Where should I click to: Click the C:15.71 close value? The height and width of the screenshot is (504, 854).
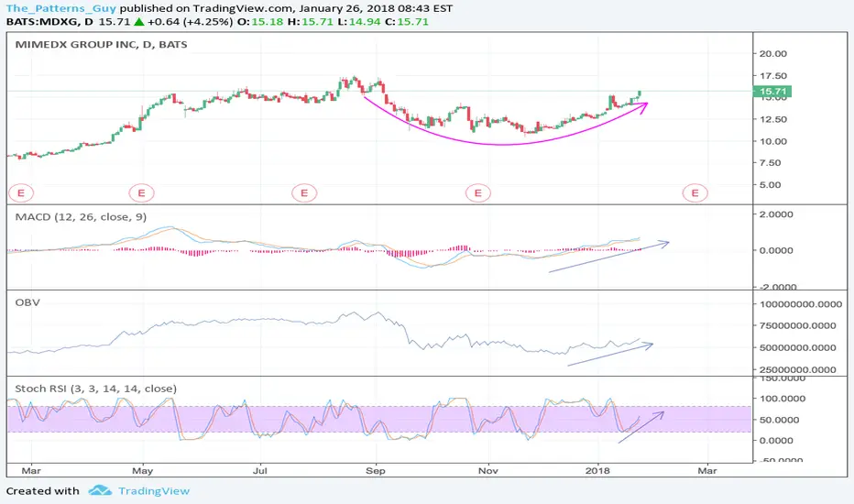point(406,22)
